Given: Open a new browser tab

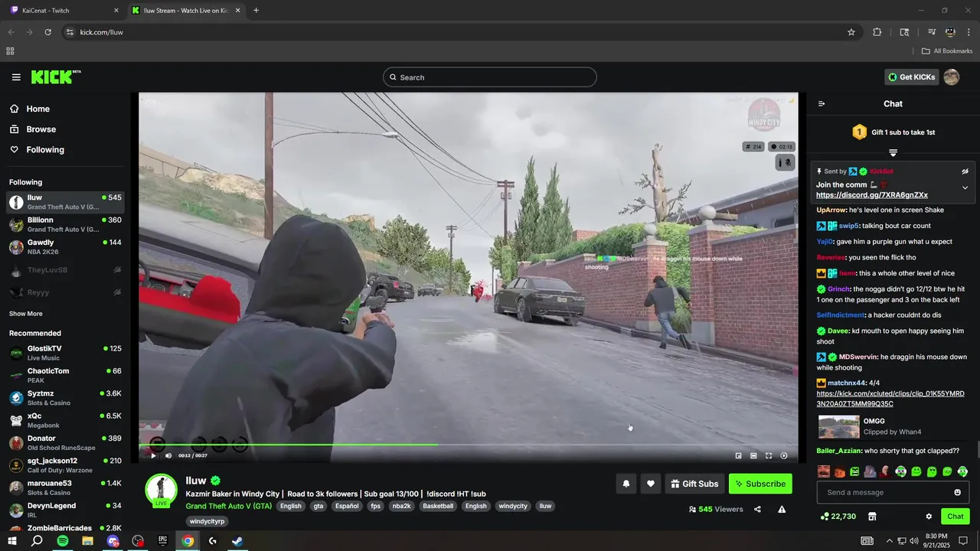Looking at the screenshot, I should pyautogui.click(x=256, y=11).
